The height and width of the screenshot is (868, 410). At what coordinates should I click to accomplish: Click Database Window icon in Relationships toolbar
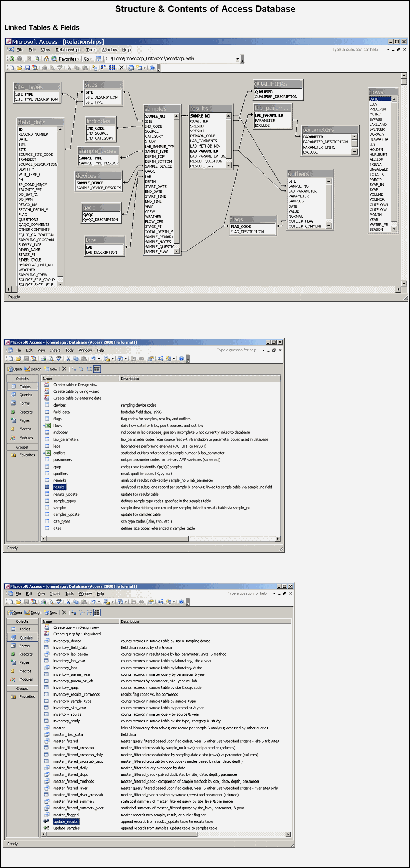(x=131, y=68)
